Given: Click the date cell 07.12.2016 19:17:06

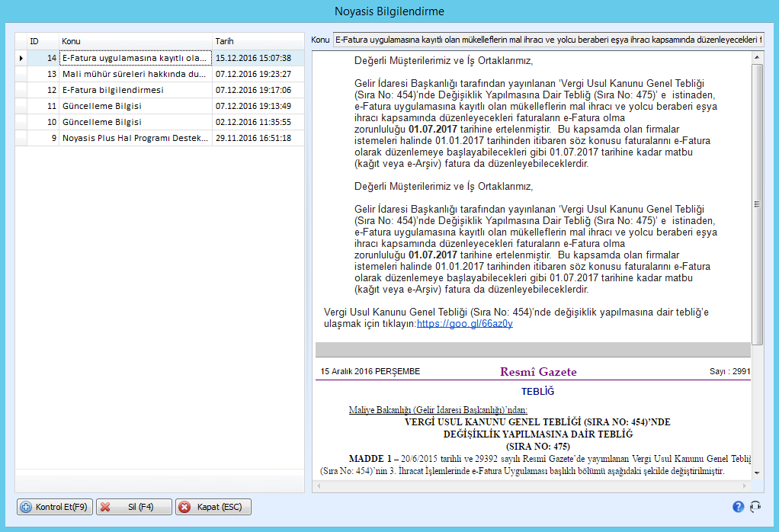Looking at the screenshot, I should click(x=258, y=90).
